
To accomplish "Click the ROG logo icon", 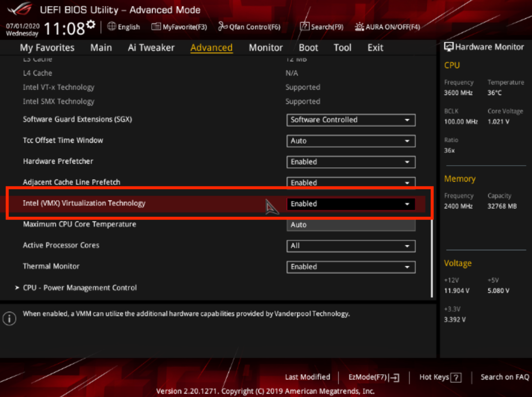I will (x=20, y=9).
